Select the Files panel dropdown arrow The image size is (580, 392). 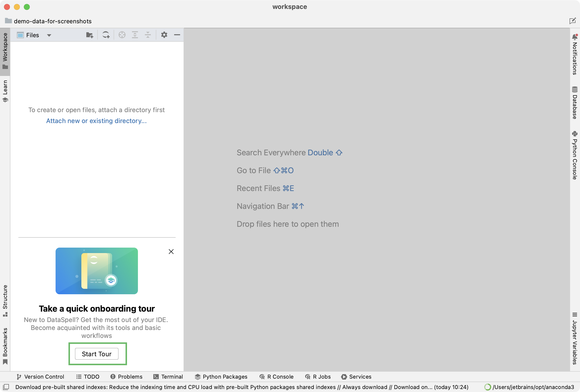(x=49, y=35)
